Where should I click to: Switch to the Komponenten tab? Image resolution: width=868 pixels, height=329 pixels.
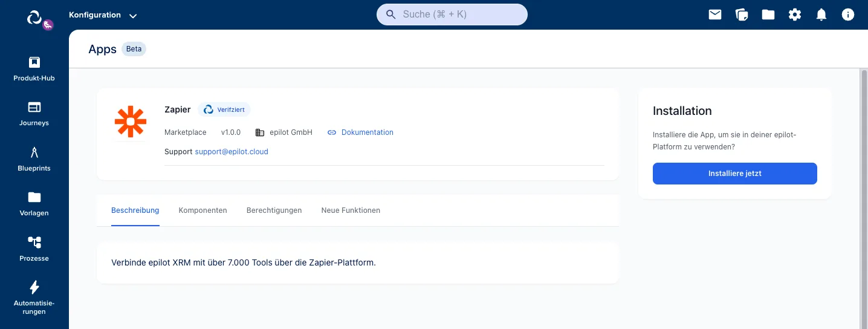tap(203, 210)
